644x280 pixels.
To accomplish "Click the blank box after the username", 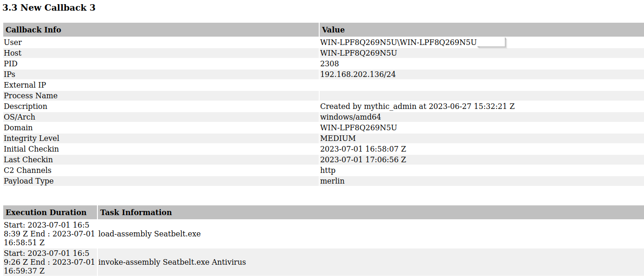I will coord(491,42).
